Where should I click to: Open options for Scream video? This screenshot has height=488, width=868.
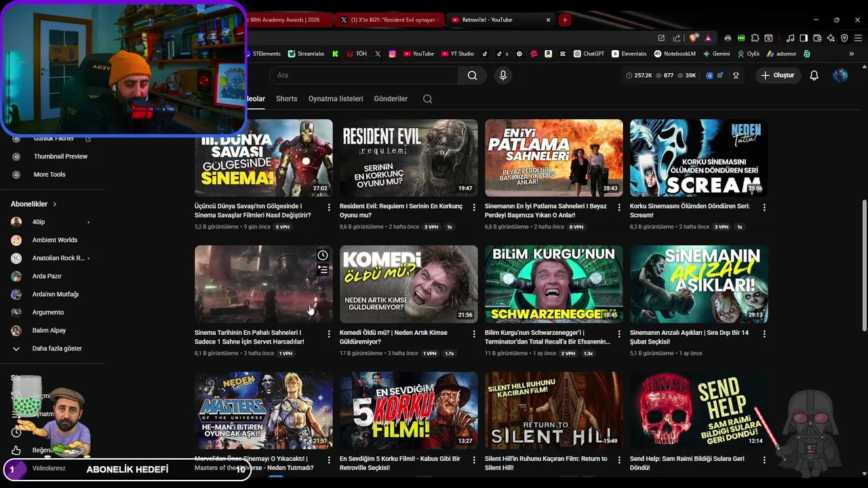(x=764, y=207)
